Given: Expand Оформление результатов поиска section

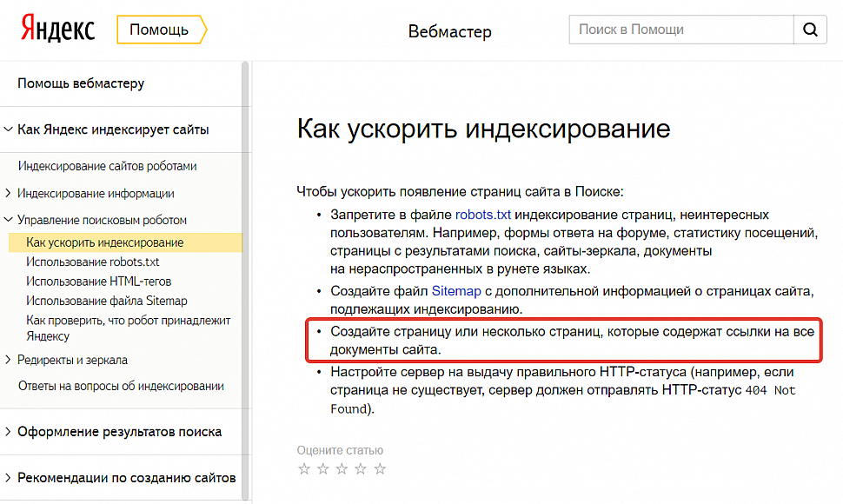Looking at the screenshot, I should (x=9, y=432).
